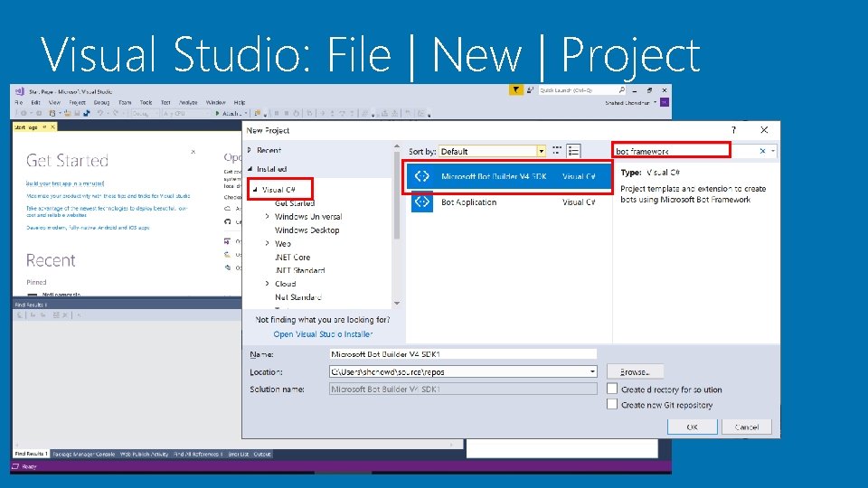The height and width of the screenshot is (488, 868).
Task: Expand the Windows Universal tree node
Action: tap(268, 216)
